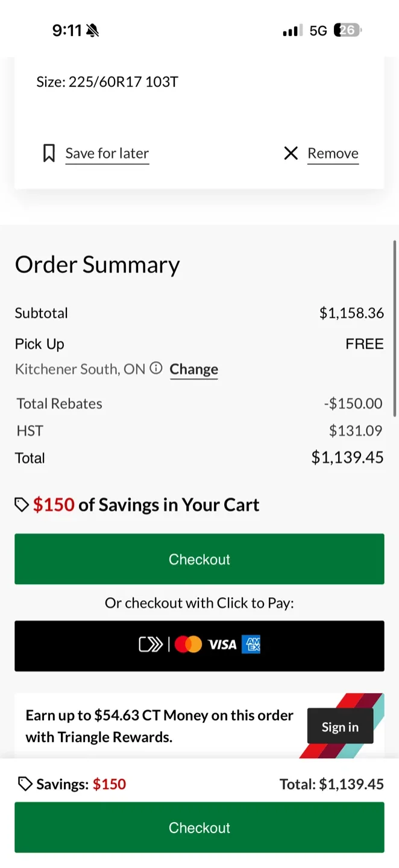Tap the savings tag icon near $150 of Savings
This screenshot has height=868, width=399.
[x=22, y=505]
